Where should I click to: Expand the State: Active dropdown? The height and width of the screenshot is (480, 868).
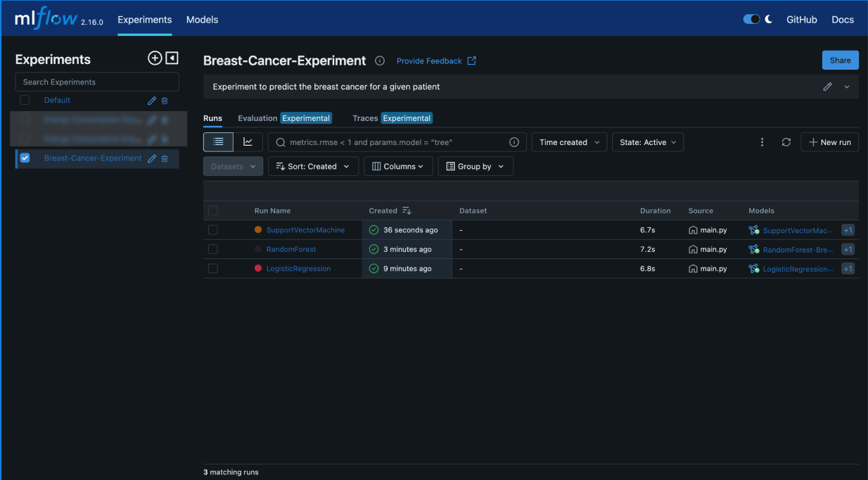pyautogui.click(x=647, y=142)
